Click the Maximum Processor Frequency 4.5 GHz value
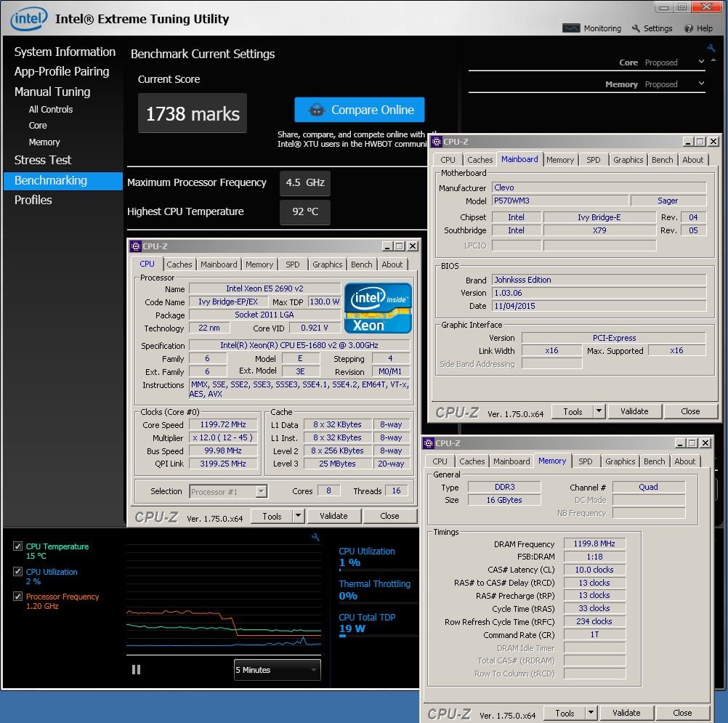Viewport: 728px width, 723px height. (305, 182)
